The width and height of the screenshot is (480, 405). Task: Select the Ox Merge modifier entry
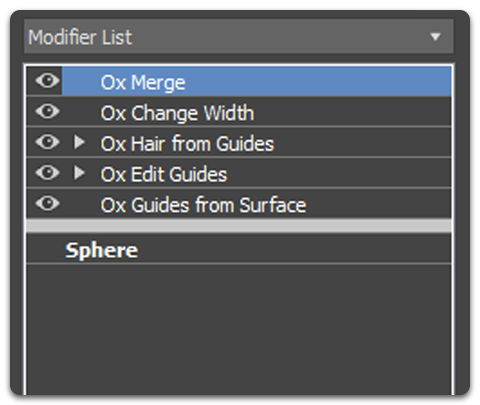tap(143, 82)
